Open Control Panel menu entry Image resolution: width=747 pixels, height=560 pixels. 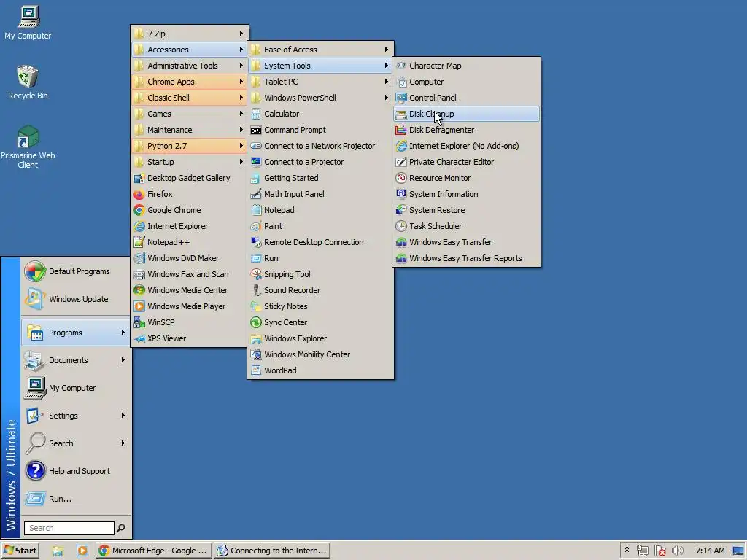click(467, 98)
